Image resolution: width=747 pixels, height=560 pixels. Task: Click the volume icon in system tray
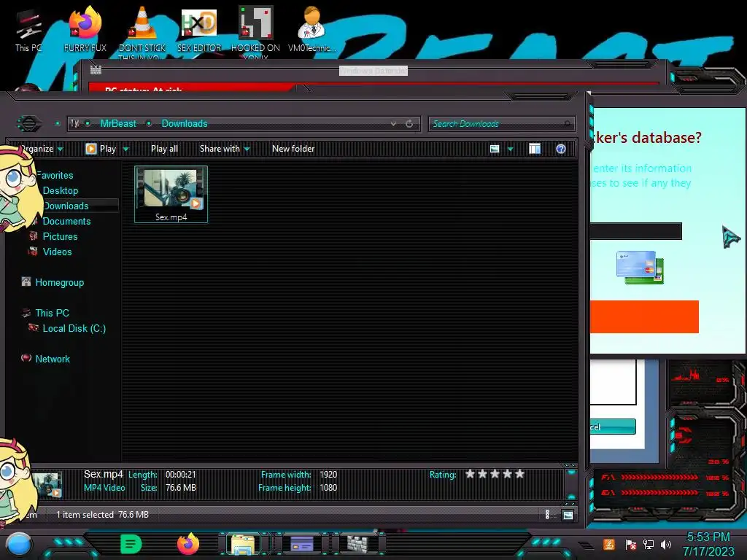pyautogui.click(x=665, y=544)
